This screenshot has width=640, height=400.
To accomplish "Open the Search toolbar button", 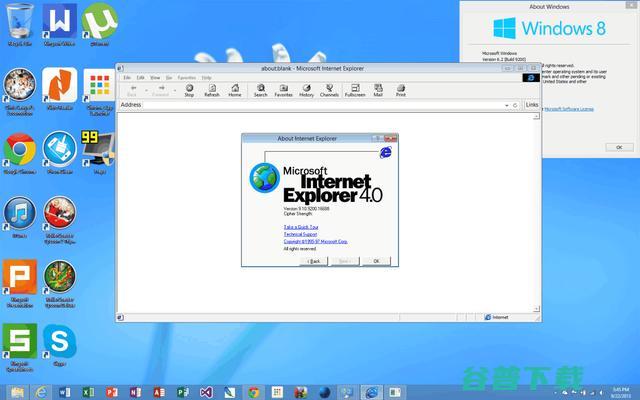I will (260, 89).
